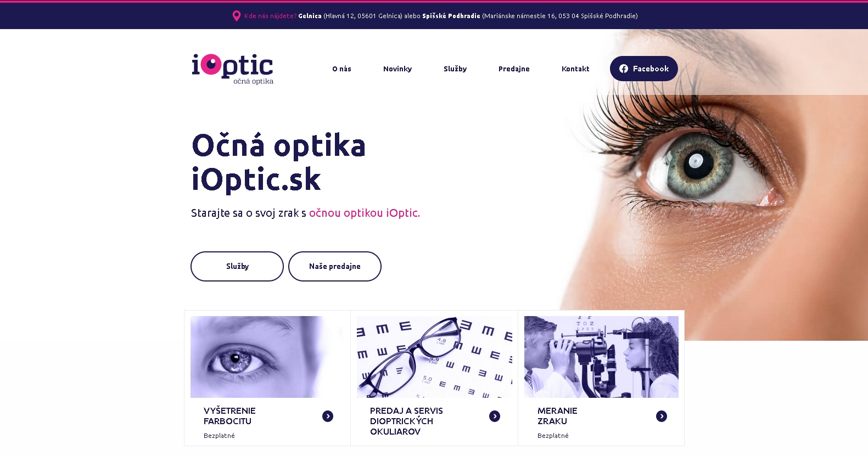The width and height of the screenshot is (868, 456).
Task: Click arrow icon beside Meranie zraku
Action: coord(662,416)
